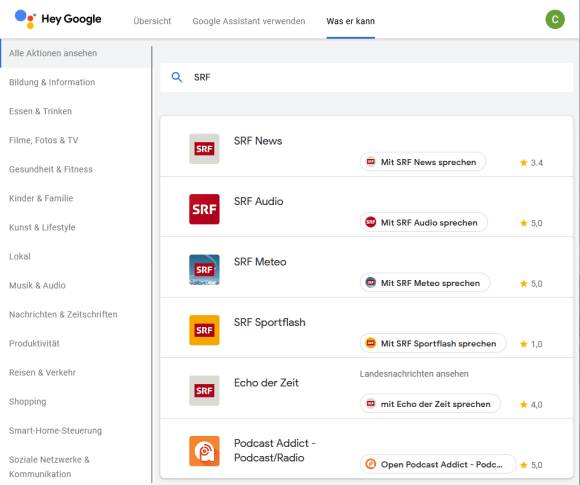Screen dimensions: 580x485
Task: Switch to Google Assistant verwenden tab
Action: tap(249, 21)
